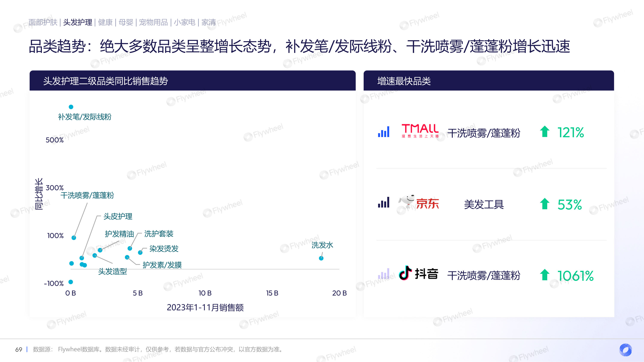Open the 面部护肤 category tab
This screenshot has width=644, height=362.
click(43, 22)
